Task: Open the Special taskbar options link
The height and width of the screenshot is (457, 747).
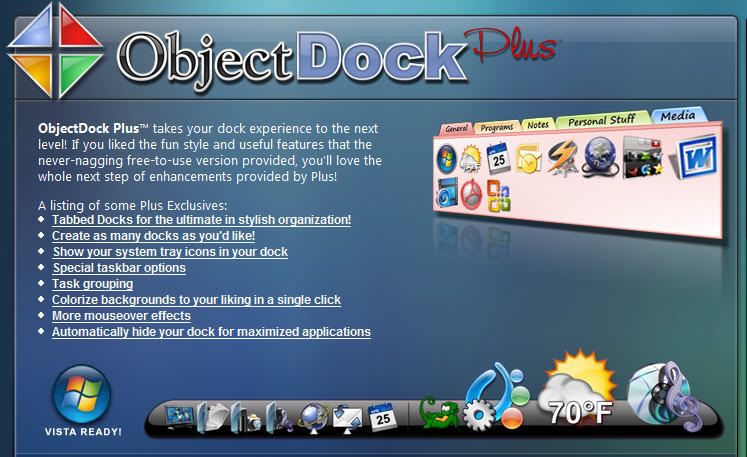Action: [119, 268]
